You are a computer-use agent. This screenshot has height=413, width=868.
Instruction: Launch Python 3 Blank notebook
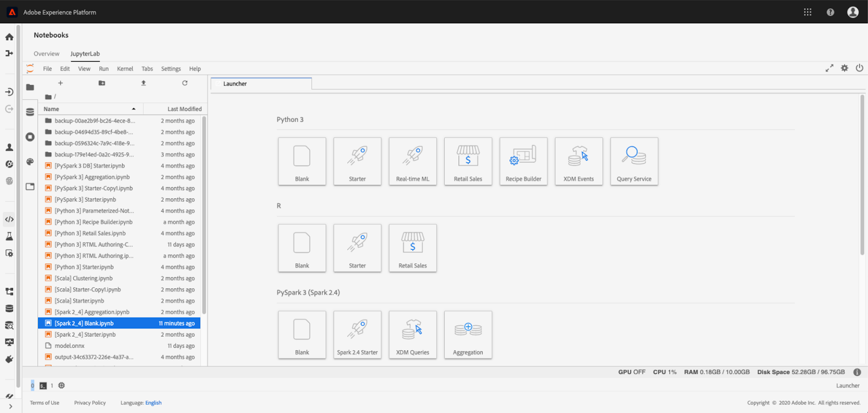302,162
